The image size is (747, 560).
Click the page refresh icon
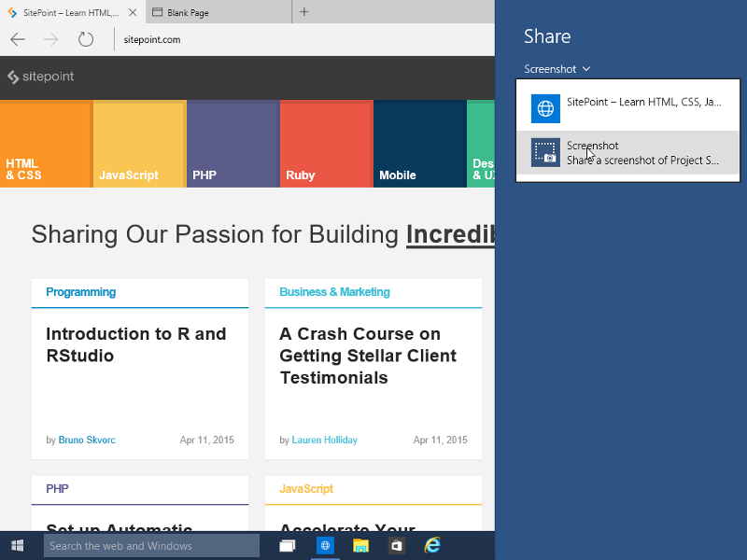(x=86, y=39)
